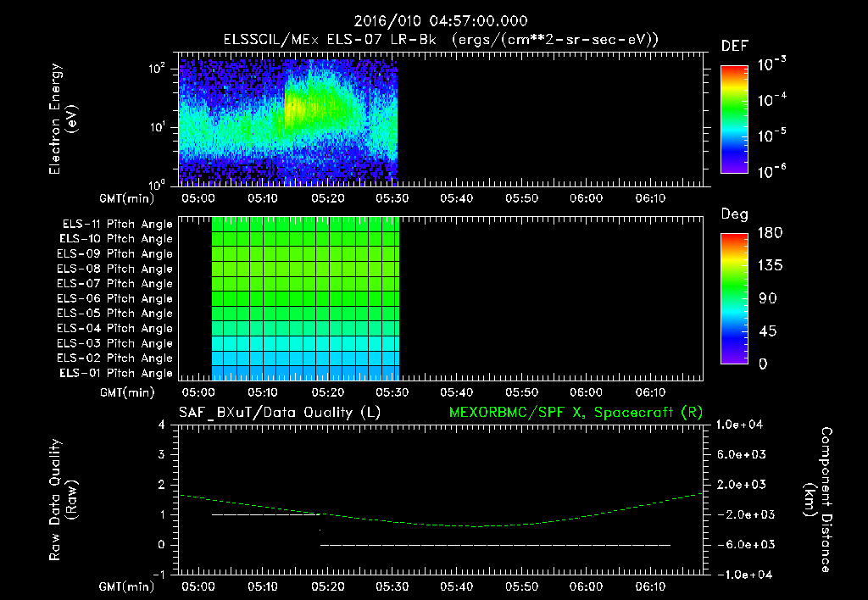Select the ELS-04 Pitch Angle row label
This screenshot has width=868, height=600.
115,329
